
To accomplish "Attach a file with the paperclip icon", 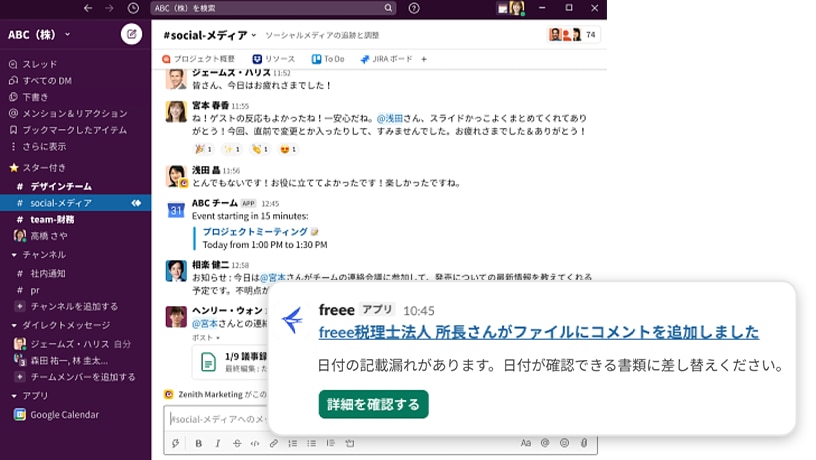I will pos(584,443).
